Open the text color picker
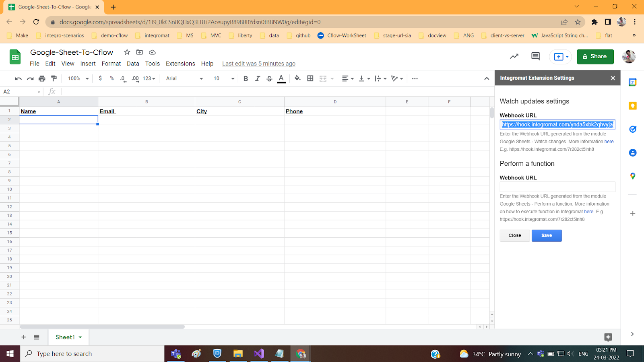 point(281,79)
